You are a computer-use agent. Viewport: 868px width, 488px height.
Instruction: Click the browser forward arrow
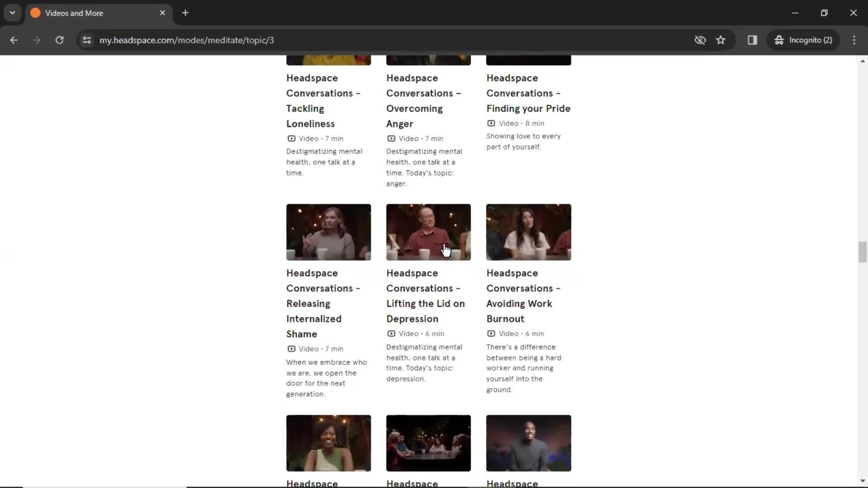[x=36, y=40]
